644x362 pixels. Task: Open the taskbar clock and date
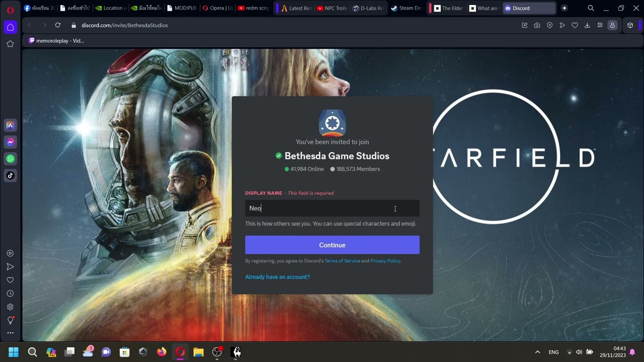pos(612,352)
